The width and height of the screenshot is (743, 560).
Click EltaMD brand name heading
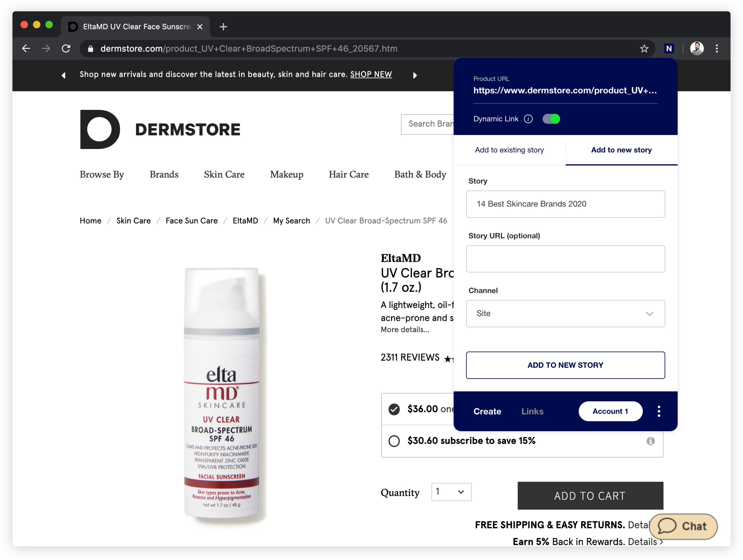click(400, 258)
